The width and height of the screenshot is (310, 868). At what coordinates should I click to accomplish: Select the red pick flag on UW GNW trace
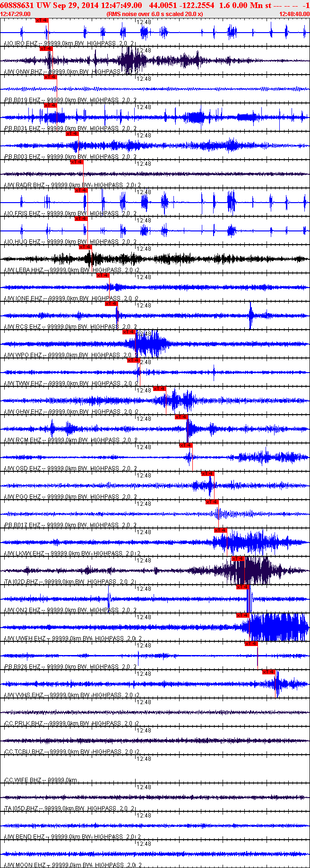coord(46,49)
